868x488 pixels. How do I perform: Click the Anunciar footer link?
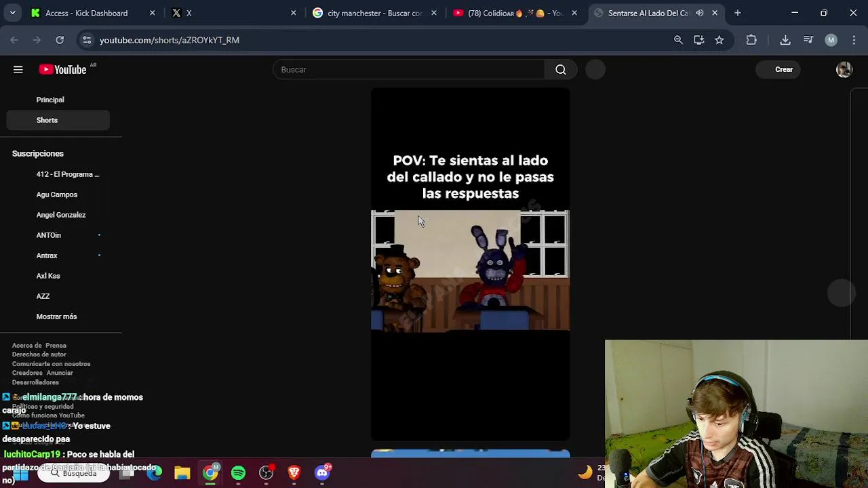tap(60, 373)
